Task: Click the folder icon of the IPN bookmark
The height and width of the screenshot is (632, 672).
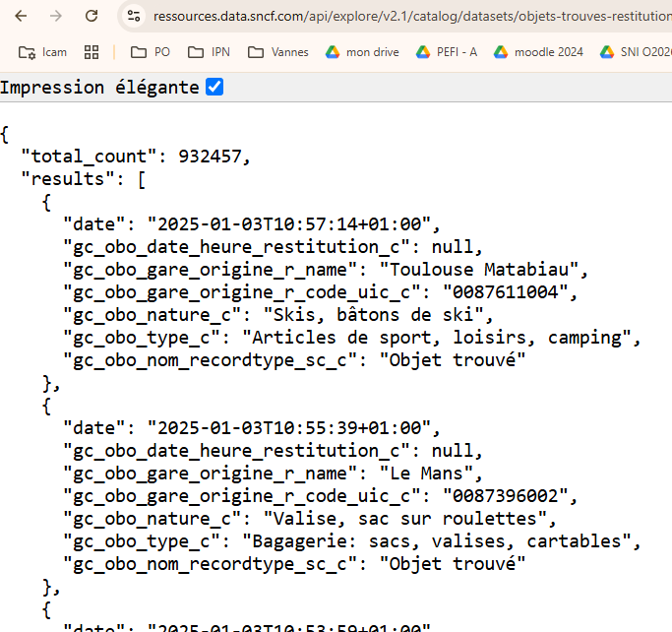Action: (x=196, y=52)
